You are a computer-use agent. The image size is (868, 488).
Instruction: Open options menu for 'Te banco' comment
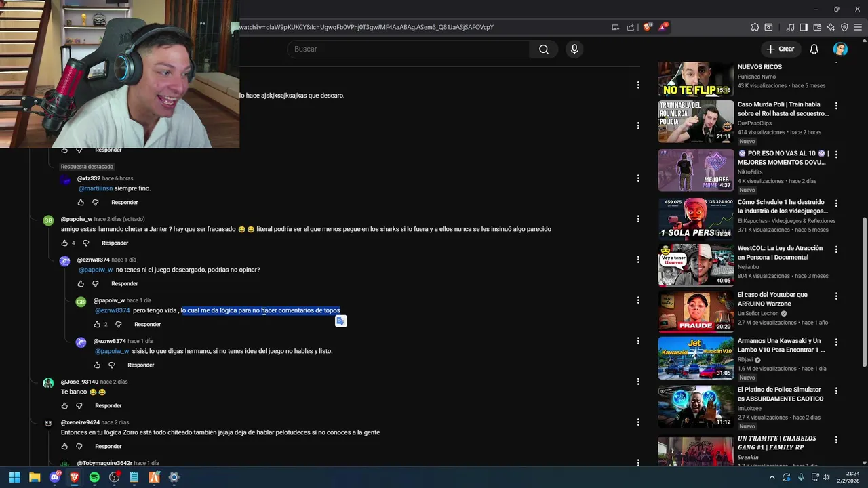(x=638, y=382)
